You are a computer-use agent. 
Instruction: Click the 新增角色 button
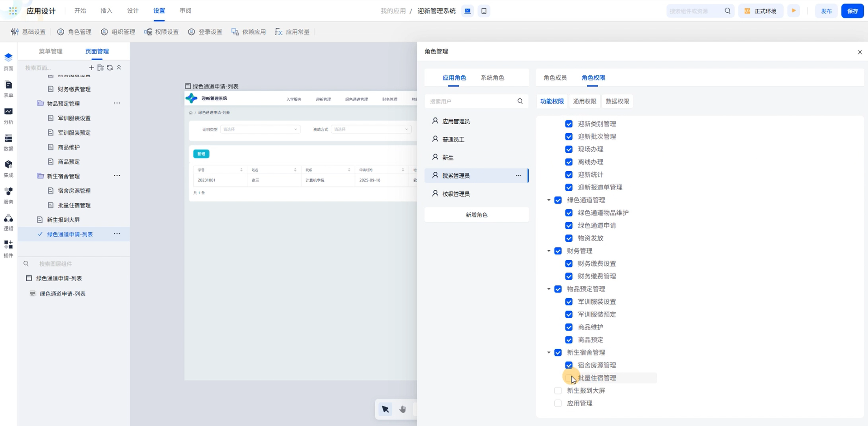(476, 215)
